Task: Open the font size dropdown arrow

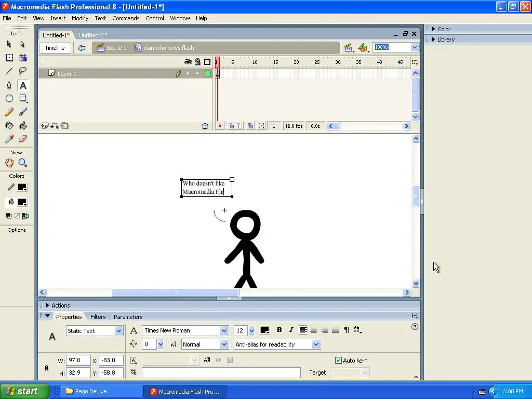Action: 251,330
